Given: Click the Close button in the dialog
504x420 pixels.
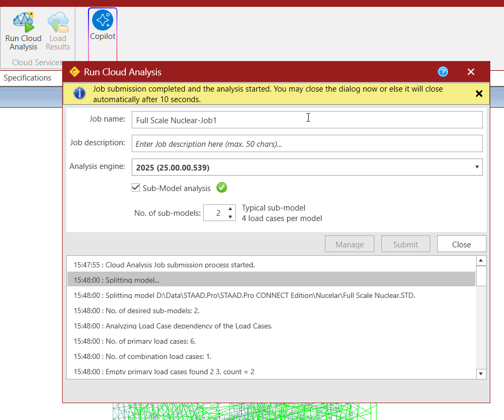Looking at the screenshot, I should [x=461, y=244].
